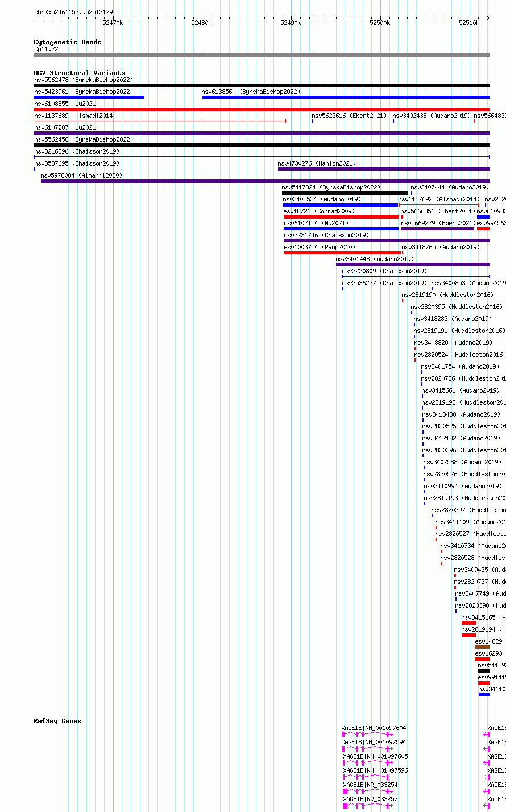The height and width of the screenshot is (812, 506).
Task: Click the 52510k ruler tick label
Action: 469,23
